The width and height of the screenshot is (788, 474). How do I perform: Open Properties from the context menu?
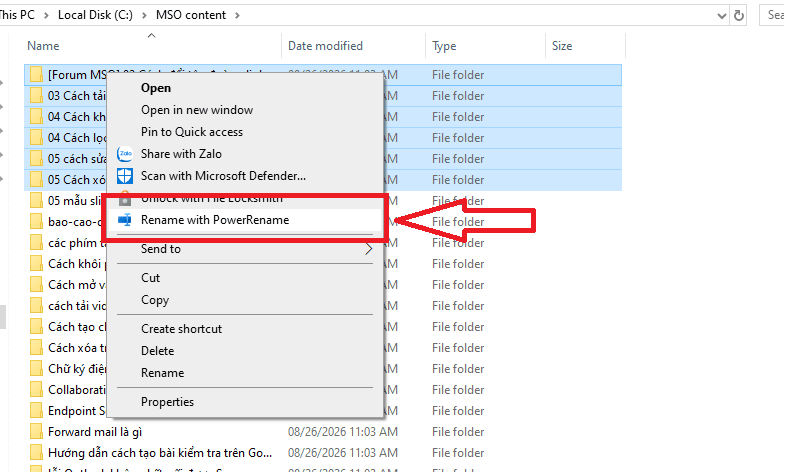(167, 402)
